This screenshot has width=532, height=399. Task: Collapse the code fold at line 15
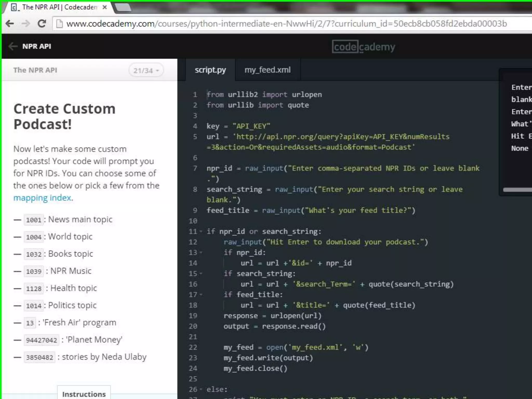tap(201, 274)
